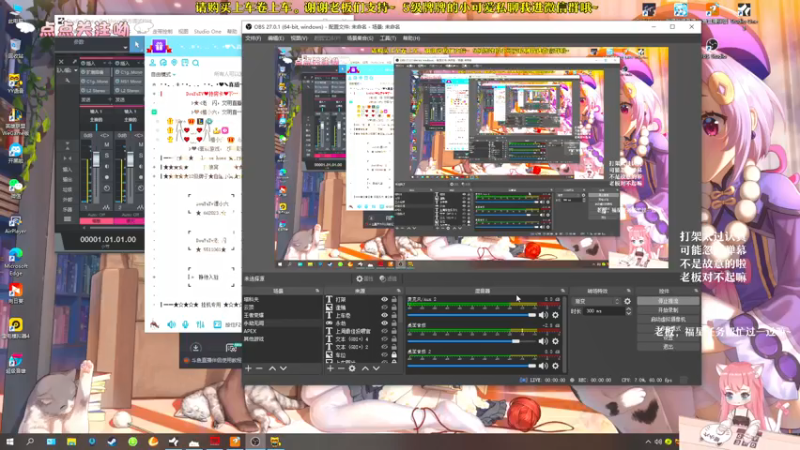Image resolution: width=800 pixels, height=450 pixels.
Task: Add a new scene in OBS
Action: (248, 368)
